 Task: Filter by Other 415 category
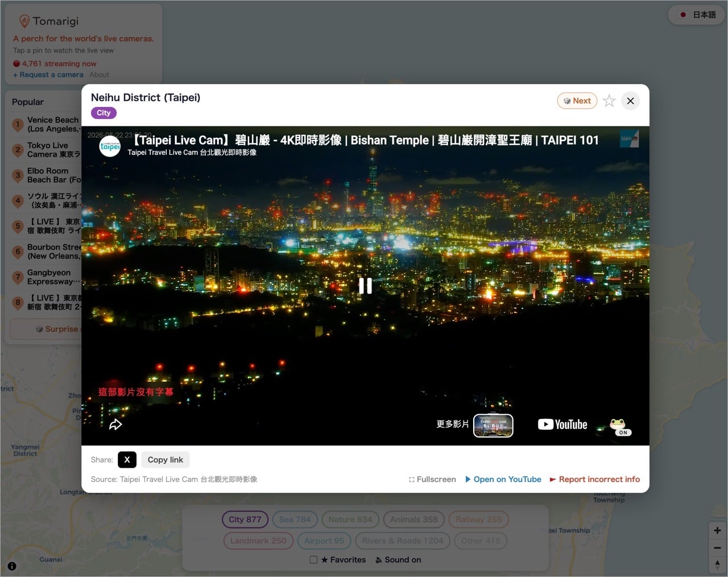(481, 541)
